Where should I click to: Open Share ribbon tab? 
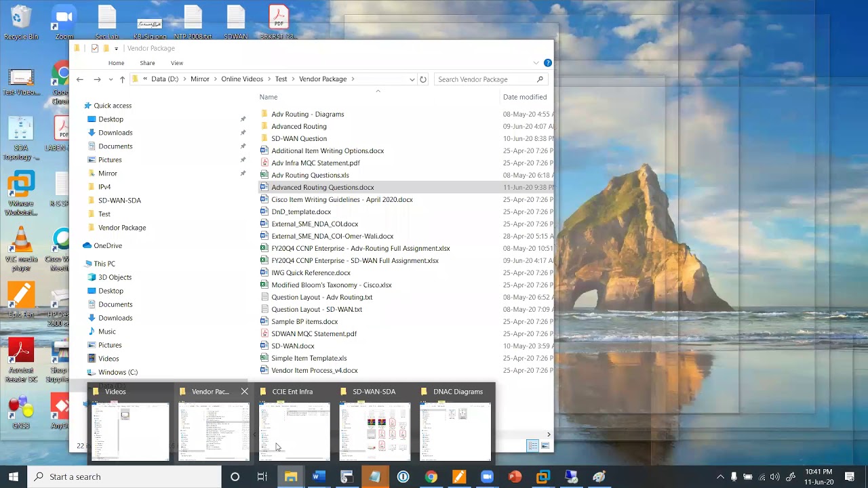pyautogui.click(x=147, y=63)
